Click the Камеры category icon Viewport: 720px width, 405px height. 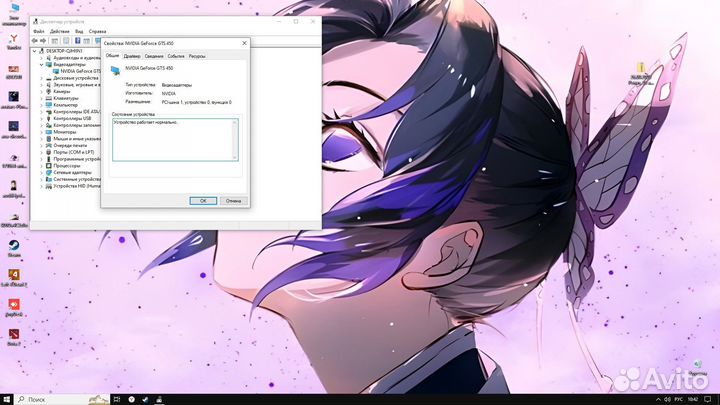pyautogui.click(x=49, y=91)
